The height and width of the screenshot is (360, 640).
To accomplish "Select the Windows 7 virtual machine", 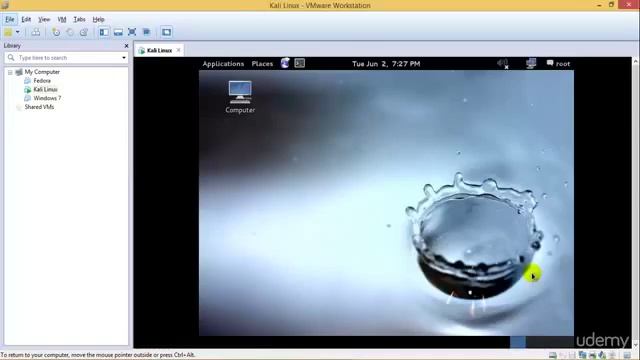I will (47, 98).
